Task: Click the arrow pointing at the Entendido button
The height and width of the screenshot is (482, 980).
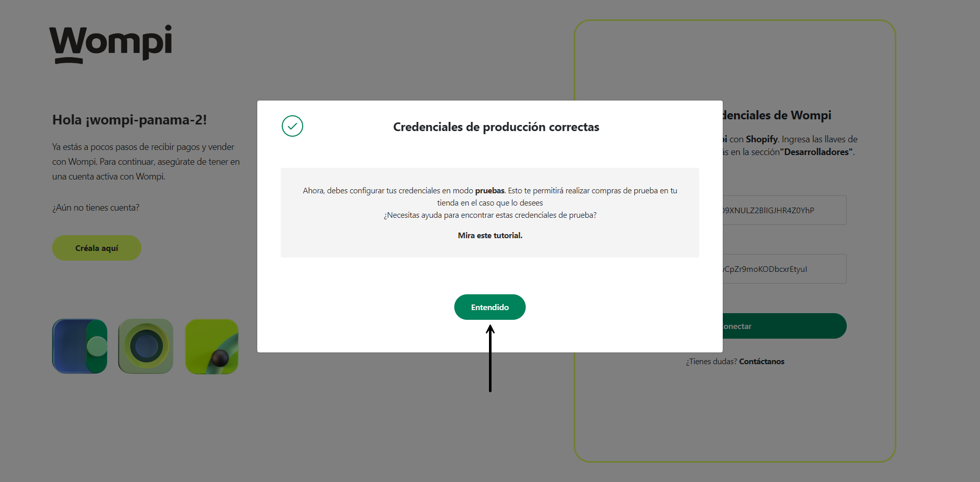Action: click(490, 357)
